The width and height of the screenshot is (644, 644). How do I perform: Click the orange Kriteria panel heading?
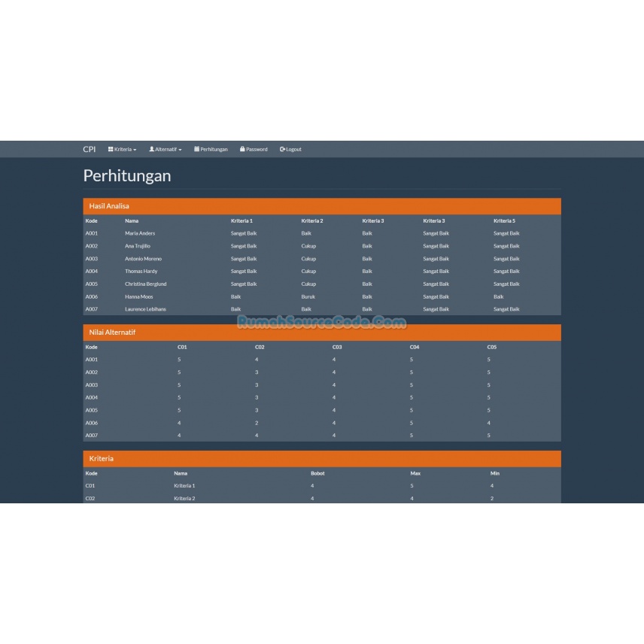tap(322, 459)
